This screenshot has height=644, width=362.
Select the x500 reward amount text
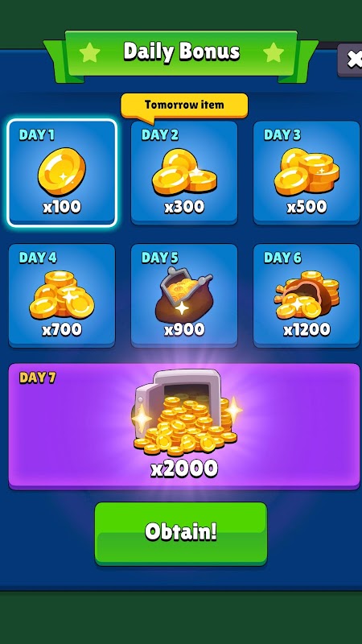point(306,207)
